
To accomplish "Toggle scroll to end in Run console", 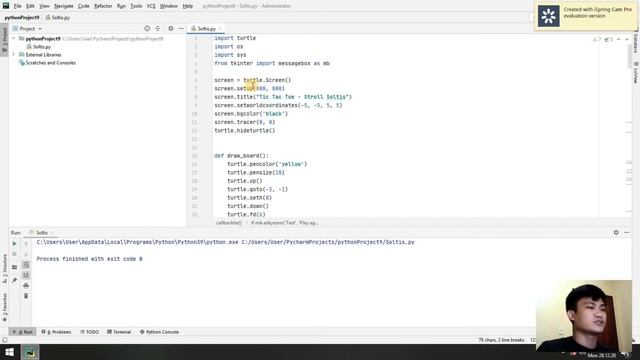I will click(x=26, y=275).
